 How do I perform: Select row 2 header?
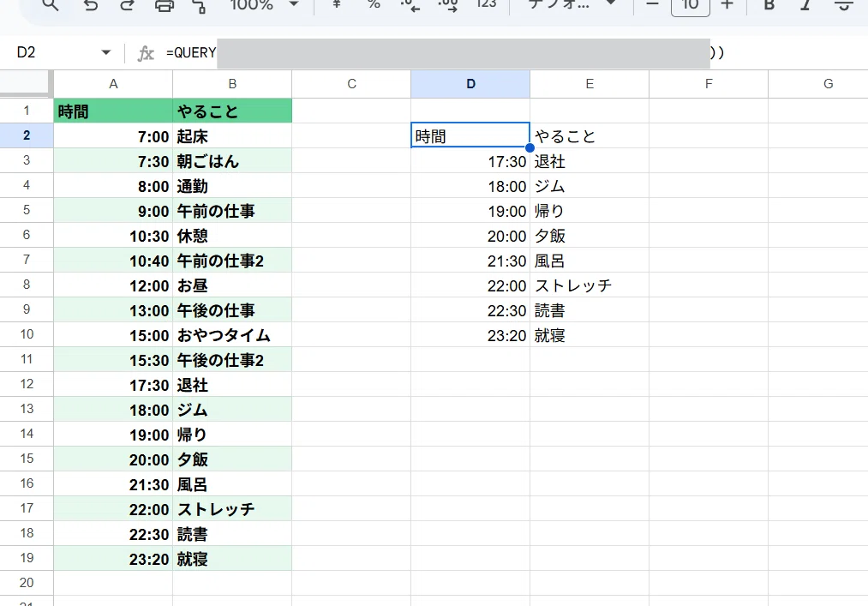point(27,135)
